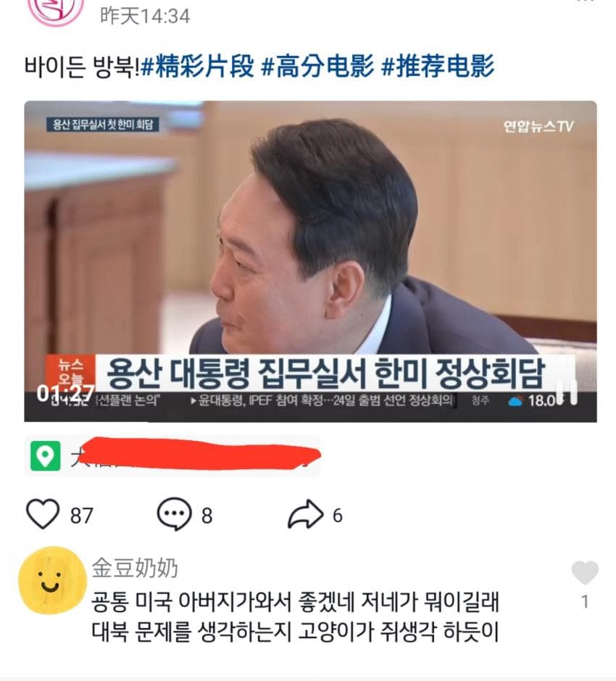The width and height of the screenshot is (616, 681).
Task: Play the 연합뉴스TV news video thumbnail
Action: pos(310,262)
